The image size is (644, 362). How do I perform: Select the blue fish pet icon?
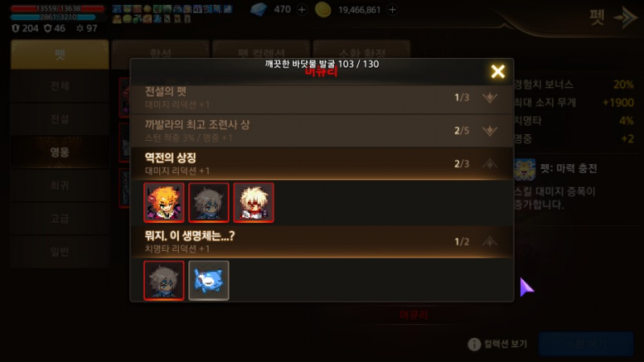coord(208,280)
